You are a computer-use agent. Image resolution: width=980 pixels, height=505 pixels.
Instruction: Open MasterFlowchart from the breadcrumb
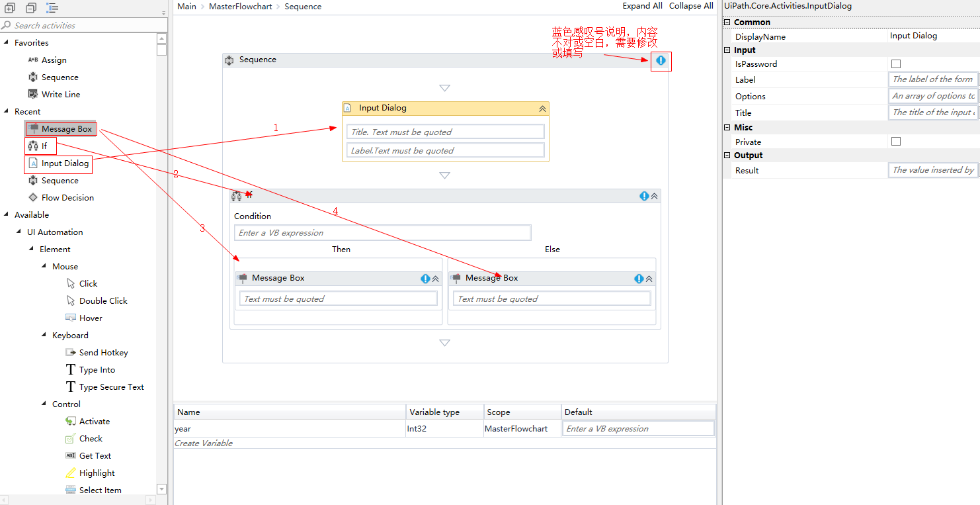tap(240, 6)
